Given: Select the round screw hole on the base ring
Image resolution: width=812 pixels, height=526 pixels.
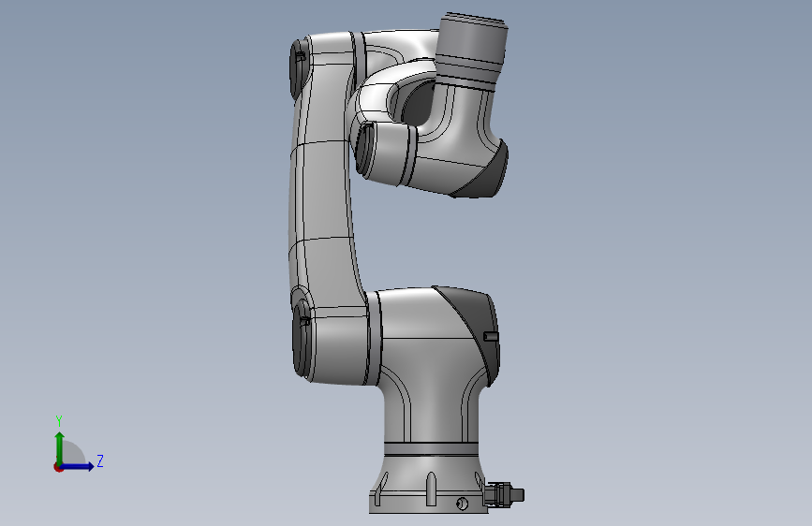Looking at the screenshot, I should pos(463,504).
